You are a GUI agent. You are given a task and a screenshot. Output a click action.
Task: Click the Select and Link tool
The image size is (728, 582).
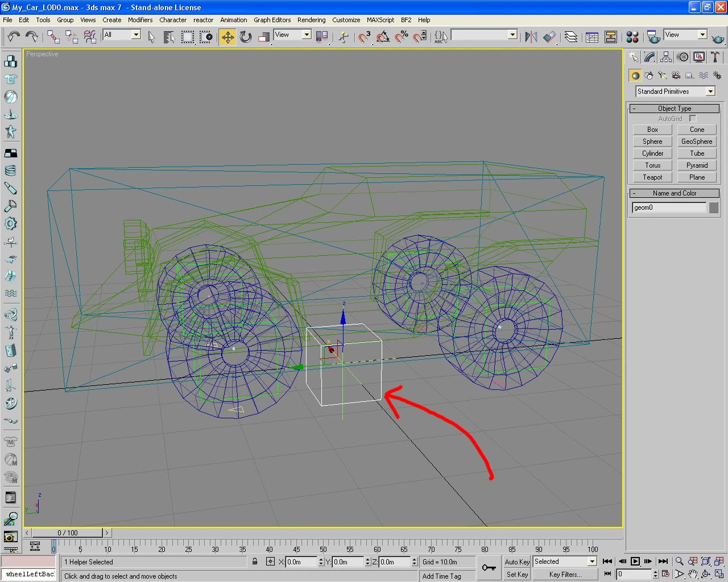(x=53, y=38)
